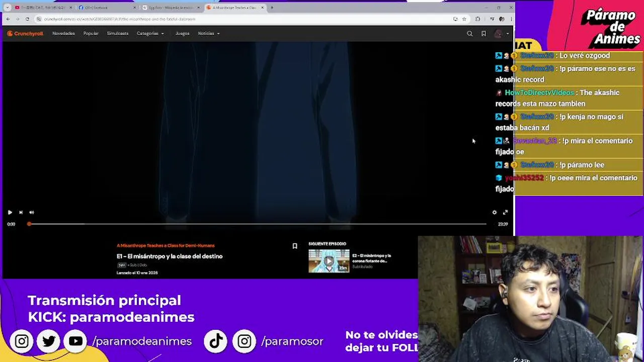Switch to the Facebook tab
The height and width of the screenshot is (362, 644).
107,8
